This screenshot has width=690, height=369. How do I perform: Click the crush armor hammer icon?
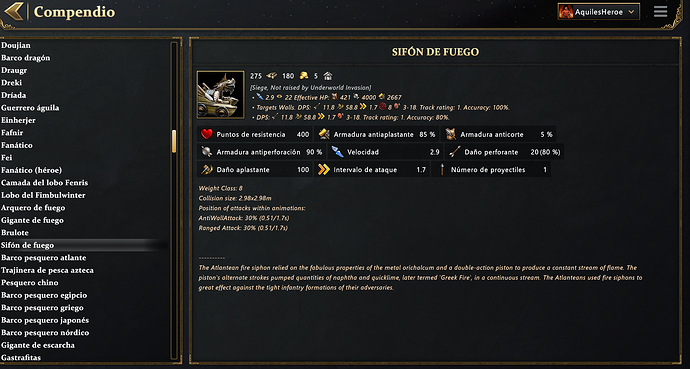pyautogui.click(x=324, y=134)
